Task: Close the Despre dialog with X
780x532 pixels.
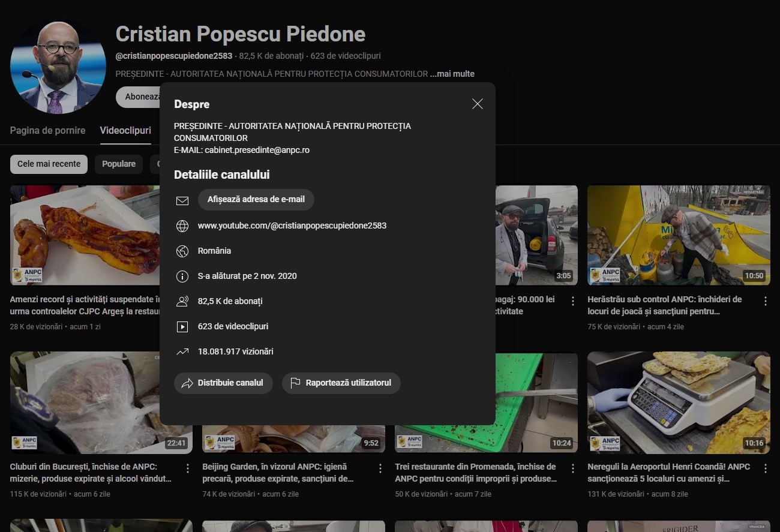Action: click(477, 104)
